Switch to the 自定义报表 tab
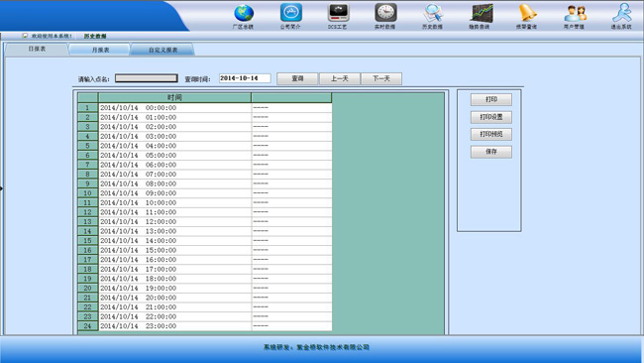 [162, 50]
